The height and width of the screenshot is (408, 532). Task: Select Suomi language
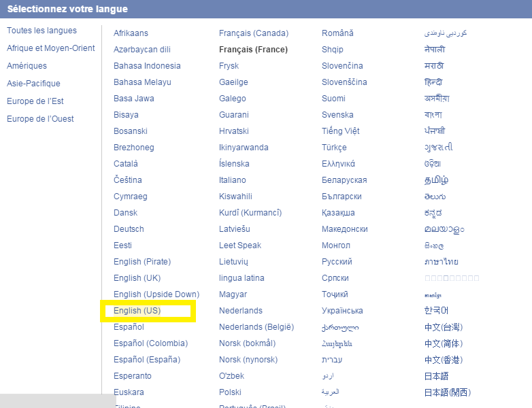coord(333,99)
